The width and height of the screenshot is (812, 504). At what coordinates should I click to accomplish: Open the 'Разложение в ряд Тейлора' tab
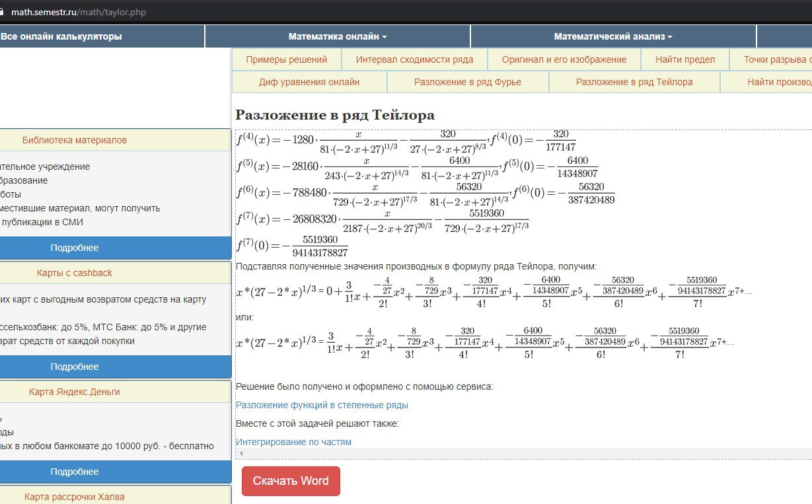[634, 82]
